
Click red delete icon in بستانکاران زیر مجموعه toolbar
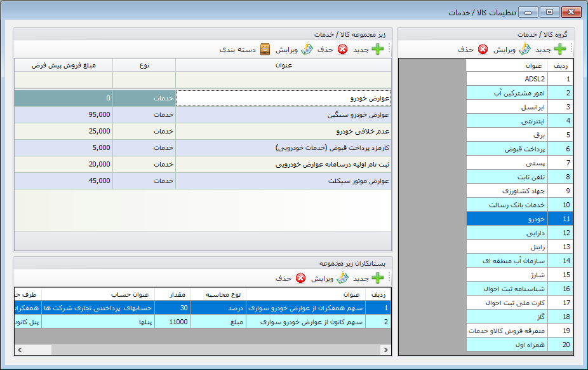pyautogui.click(x=301, y=278)
